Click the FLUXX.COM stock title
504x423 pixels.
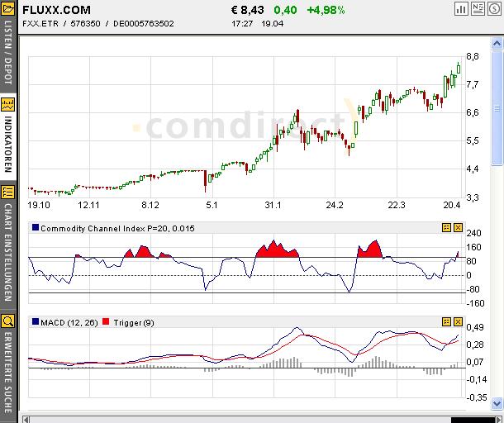[56, 10]
